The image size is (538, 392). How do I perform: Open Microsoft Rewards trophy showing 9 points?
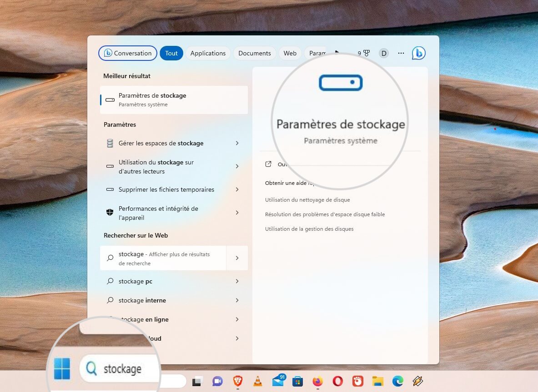click(x=364, y=53)
